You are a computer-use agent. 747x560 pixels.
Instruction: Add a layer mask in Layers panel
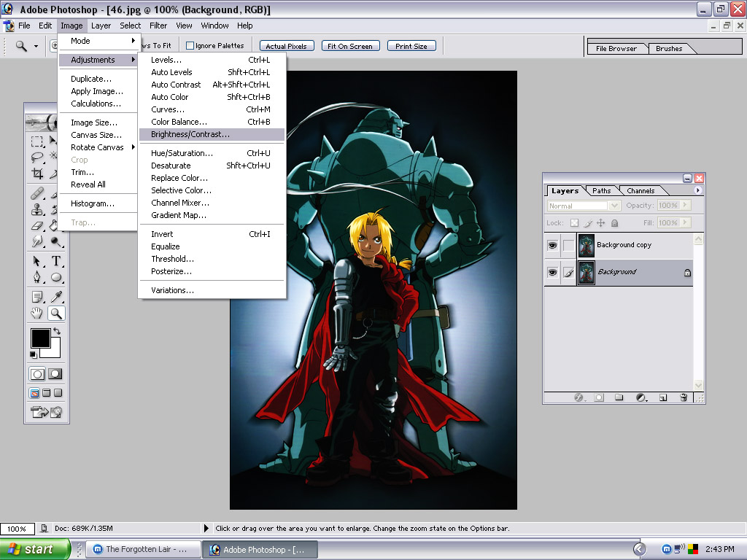(599, 397)
